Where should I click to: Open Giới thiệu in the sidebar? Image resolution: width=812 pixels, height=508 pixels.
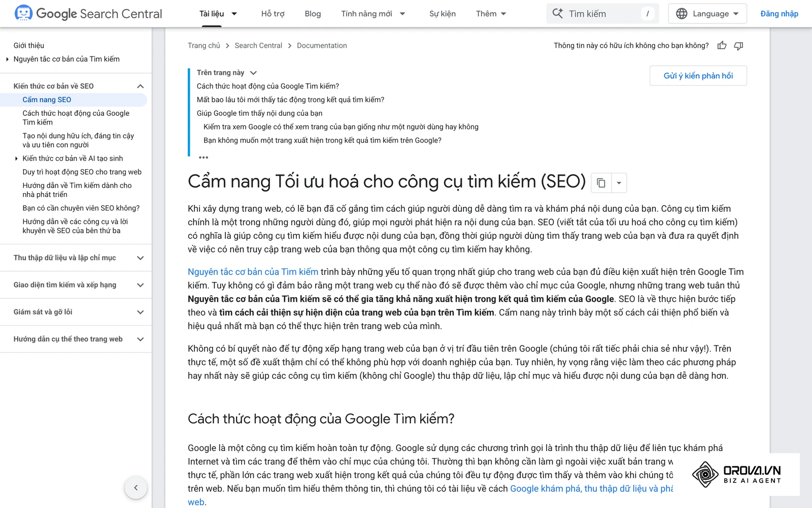tap(29, 46)
